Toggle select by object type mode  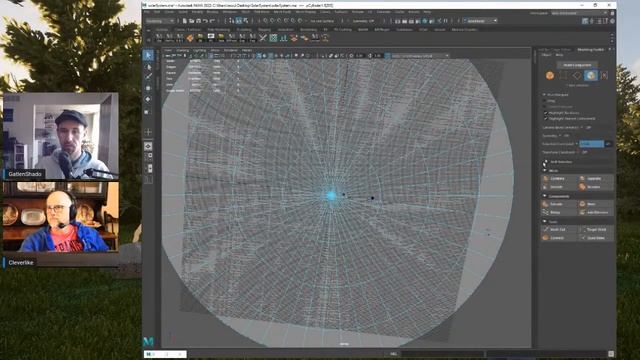239,21
